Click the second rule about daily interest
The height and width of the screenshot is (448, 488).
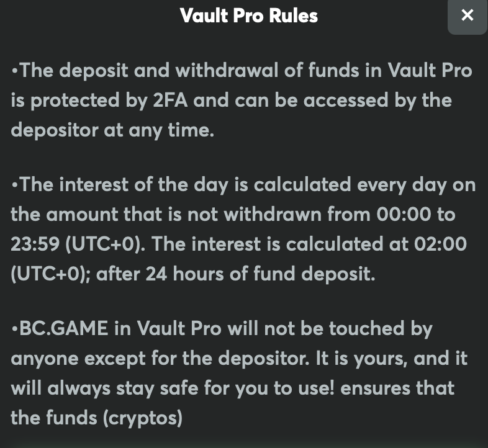243,230
